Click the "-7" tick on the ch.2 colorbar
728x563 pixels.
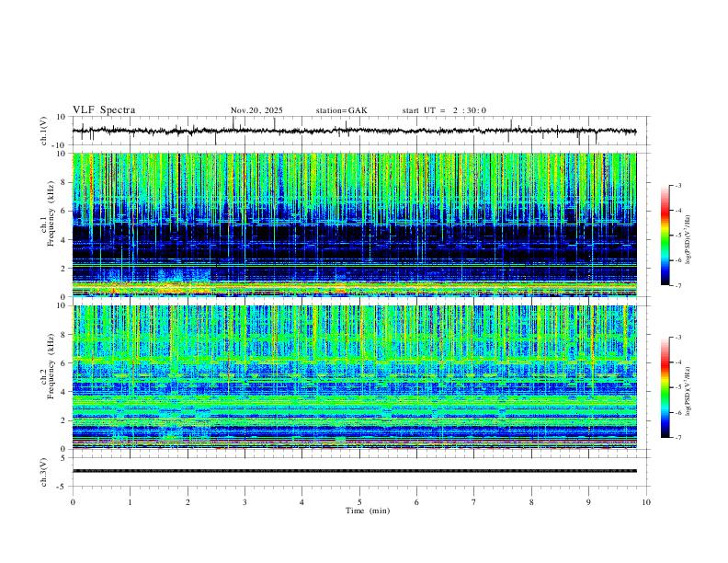pyautogui.click(x=677, y=438)
